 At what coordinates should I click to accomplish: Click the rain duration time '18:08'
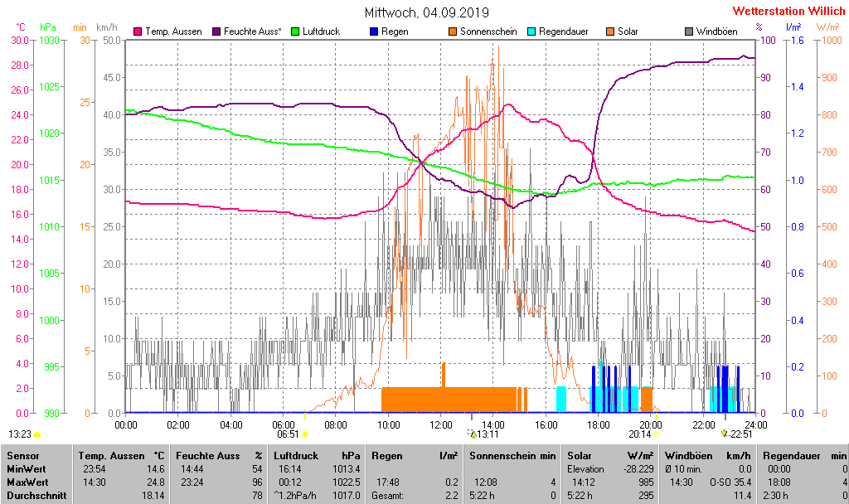779,482
